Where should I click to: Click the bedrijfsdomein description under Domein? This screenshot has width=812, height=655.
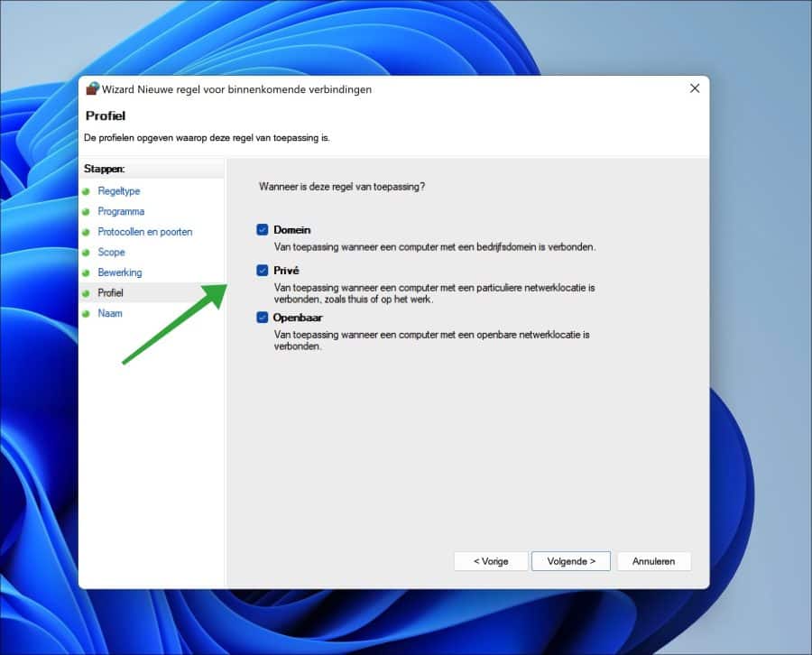(x=435, y=247)
